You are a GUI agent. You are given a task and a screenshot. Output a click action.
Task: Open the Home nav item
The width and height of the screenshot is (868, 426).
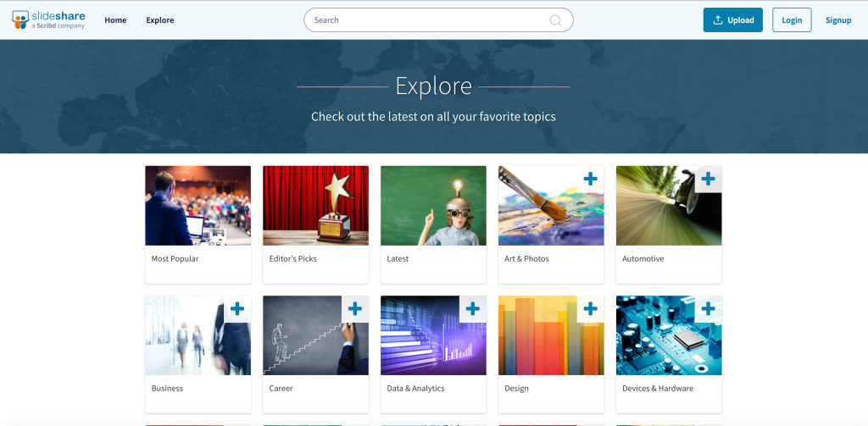click(115, 20)
